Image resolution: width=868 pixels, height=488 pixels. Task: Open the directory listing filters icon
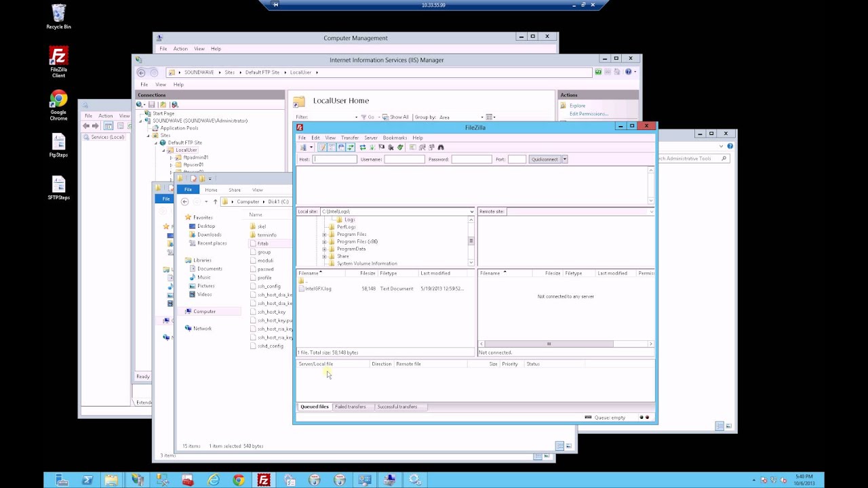[412, 147]
